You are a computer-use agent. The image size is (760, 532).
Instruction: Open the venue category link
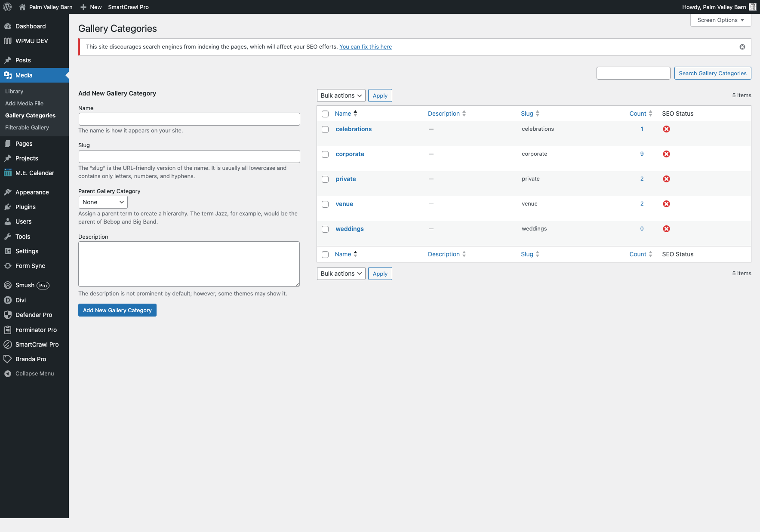click(344, 204)
